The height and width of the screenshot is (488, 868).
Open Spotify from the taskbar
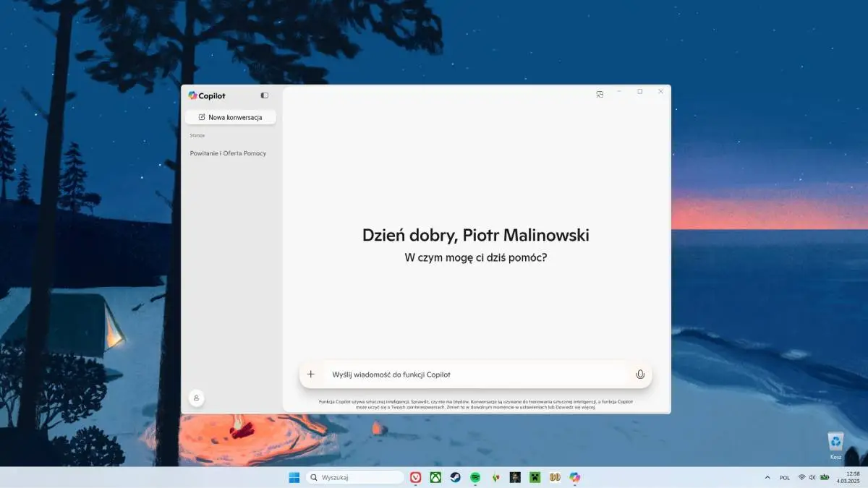(x=475, y=477)
